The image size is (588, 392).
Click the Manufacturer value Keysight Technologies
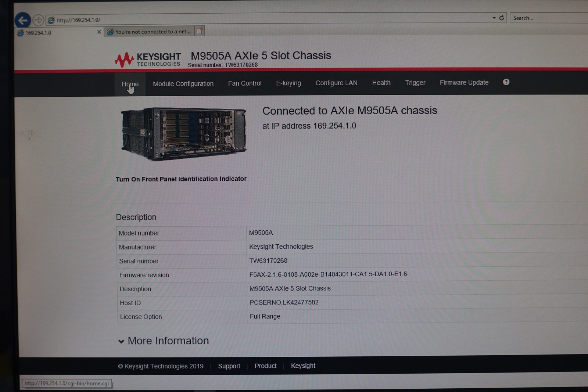click(281, 247)
